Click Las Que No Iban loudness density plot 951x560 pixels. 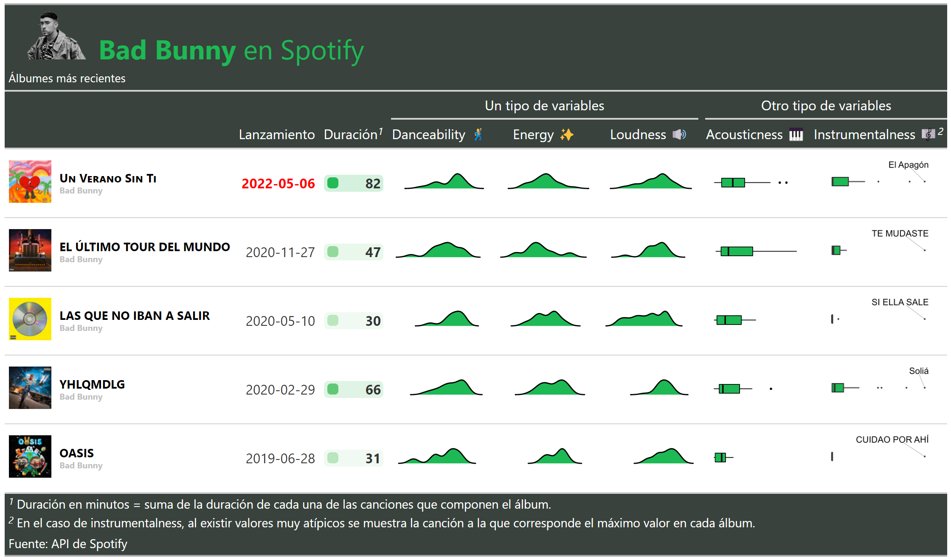click(644, 319)
